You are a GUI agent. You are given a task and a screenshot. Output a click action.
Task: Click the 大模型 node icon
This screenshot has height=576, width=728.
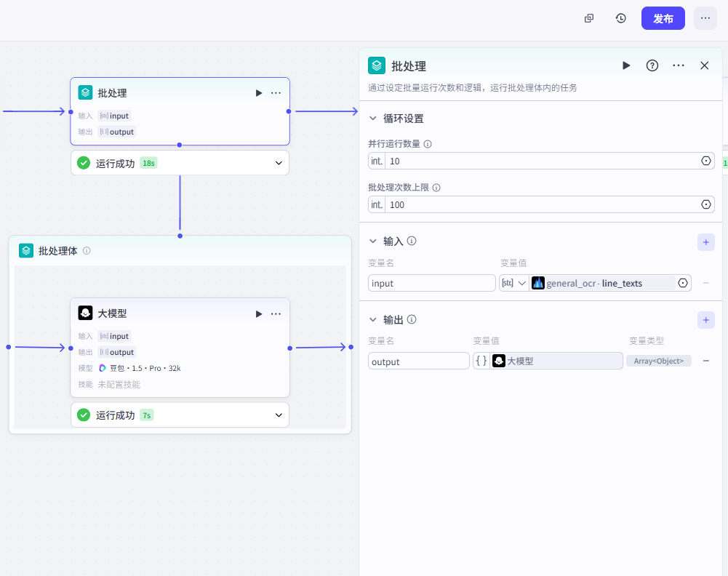pyautogui.click(x=85, y=313)
